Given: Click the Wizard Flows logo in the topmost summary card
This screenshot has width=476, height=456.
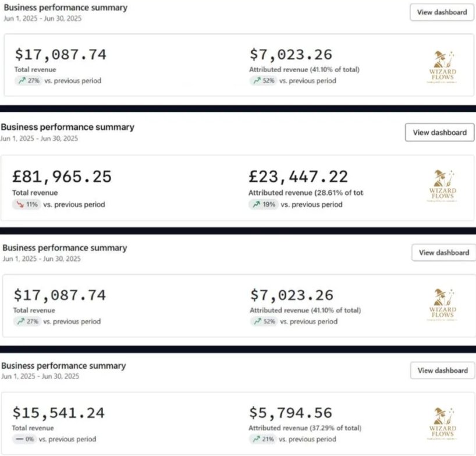Looking at the screenshot, I should coord(443,67).
